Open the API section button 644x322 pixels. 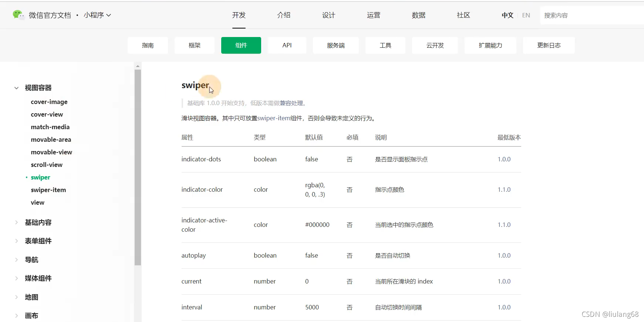(287, 45)
